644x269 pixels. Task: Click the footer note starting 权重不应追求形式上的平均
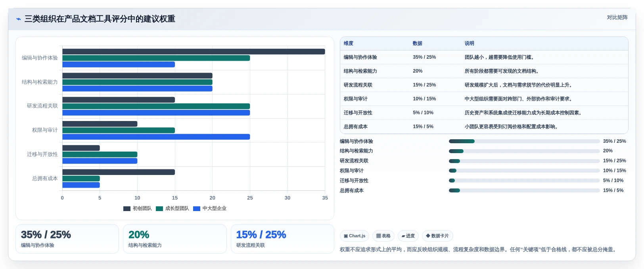(x=479, y=250)
